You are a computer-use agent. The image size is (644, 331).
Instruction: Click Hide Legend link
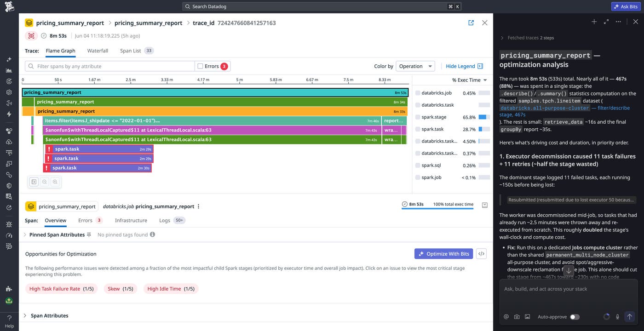pyautogui.click(x=460, y=66)
